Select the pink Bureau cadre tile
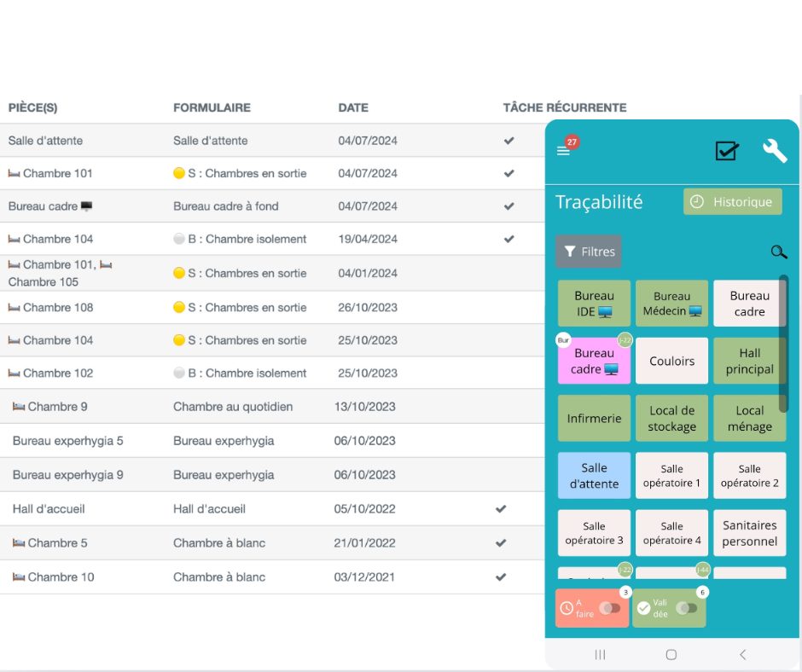Image resolution: width=802 pixels, height=672 pixels. point(594,361)
